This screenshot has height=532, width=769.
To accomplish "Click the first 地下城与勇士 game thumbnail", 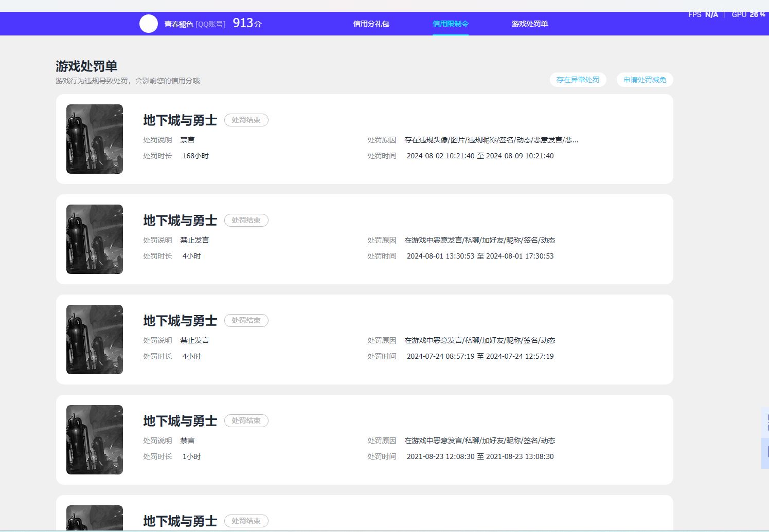I will click(94, 139).
